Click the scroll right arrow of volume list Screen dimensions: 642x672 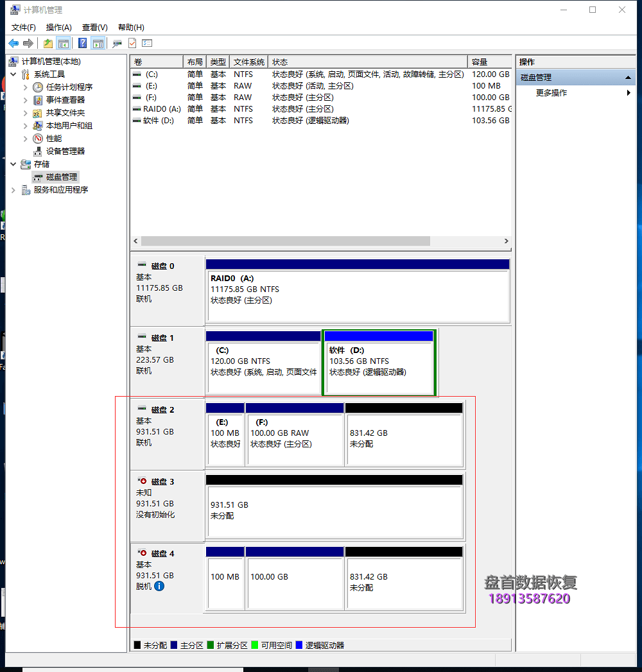[x=506, y=241]
